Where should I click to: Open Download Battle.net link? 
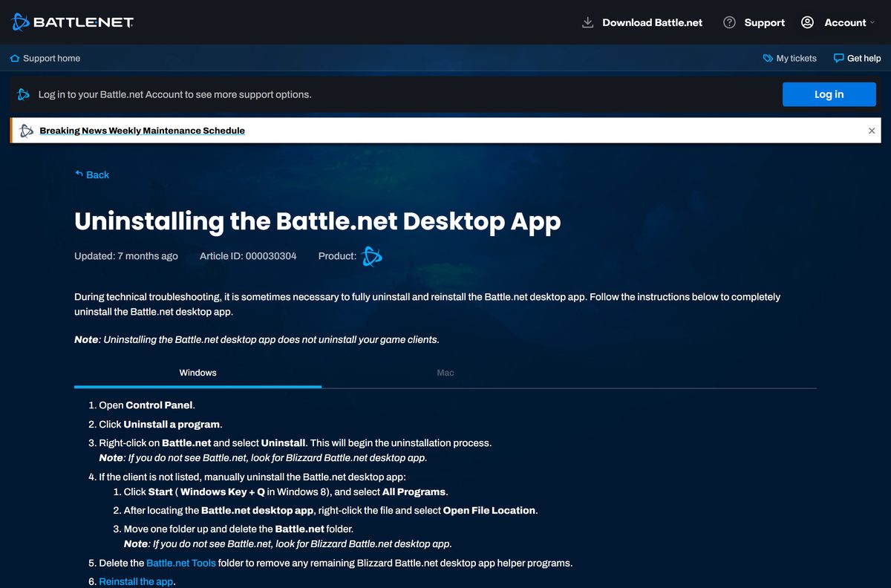[x=652, y=22]
